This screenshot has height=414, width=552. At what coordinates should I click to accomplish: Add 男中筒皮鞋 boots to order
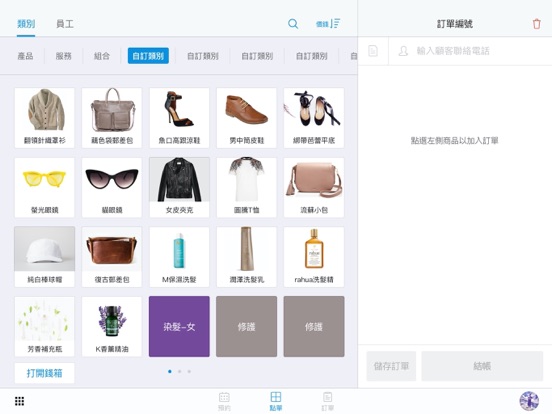(x=246, y=118)
